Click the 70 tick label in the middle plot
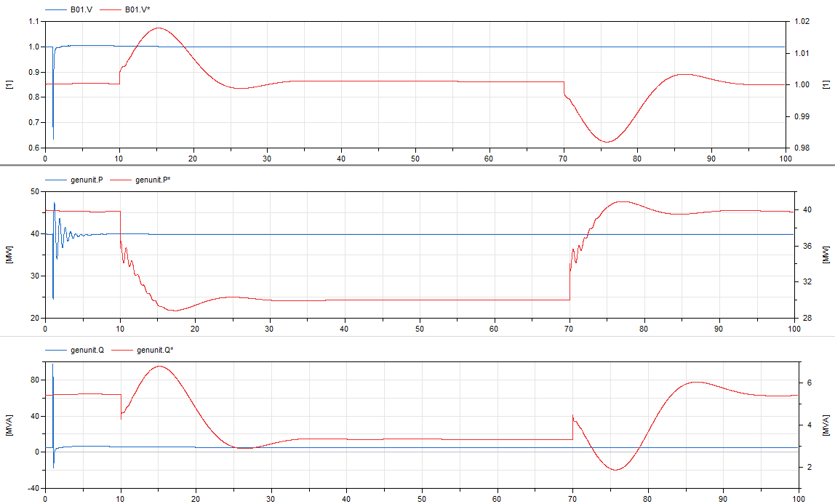This screenshot has height=504, width=835. (x=570, y=327)
